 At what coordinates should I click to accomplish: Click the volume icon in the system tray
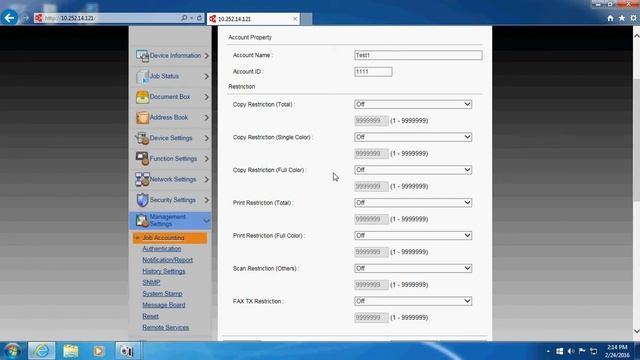[571, 351]
